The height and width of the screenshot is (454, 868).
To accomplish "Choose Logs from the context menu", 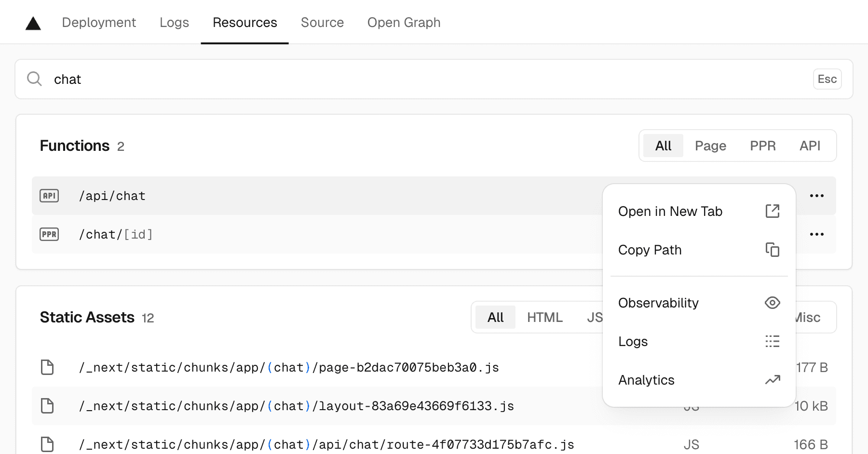I will [633, 341].
